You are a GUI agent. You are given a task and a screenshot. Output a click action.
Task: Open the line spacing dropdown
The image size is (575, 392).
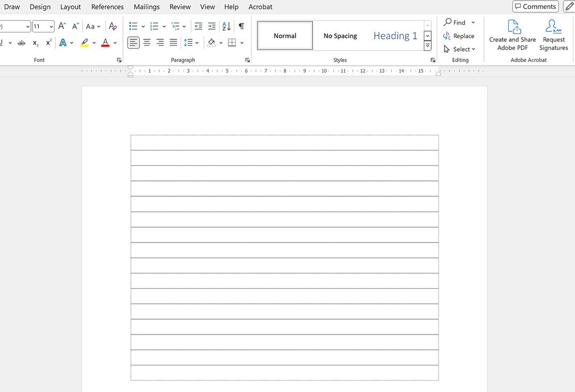[191, 43]
